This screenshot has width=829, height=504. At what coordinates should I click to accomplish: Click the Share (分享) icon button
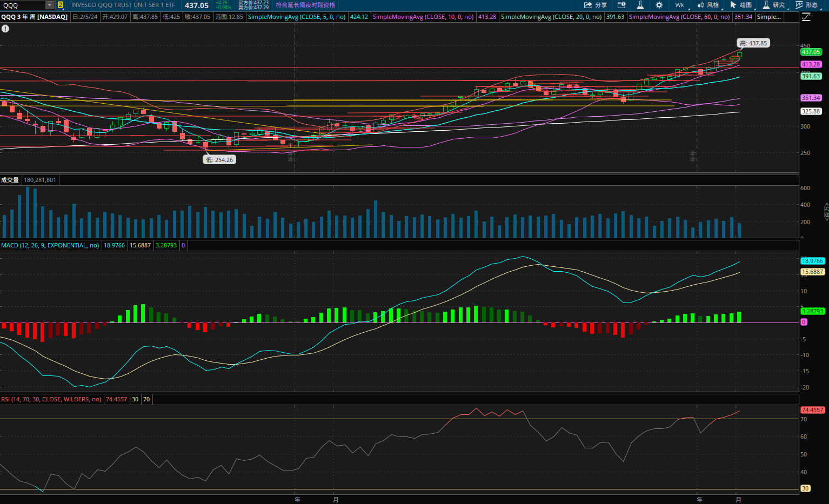pyautogui.click(x=595, y=5)
